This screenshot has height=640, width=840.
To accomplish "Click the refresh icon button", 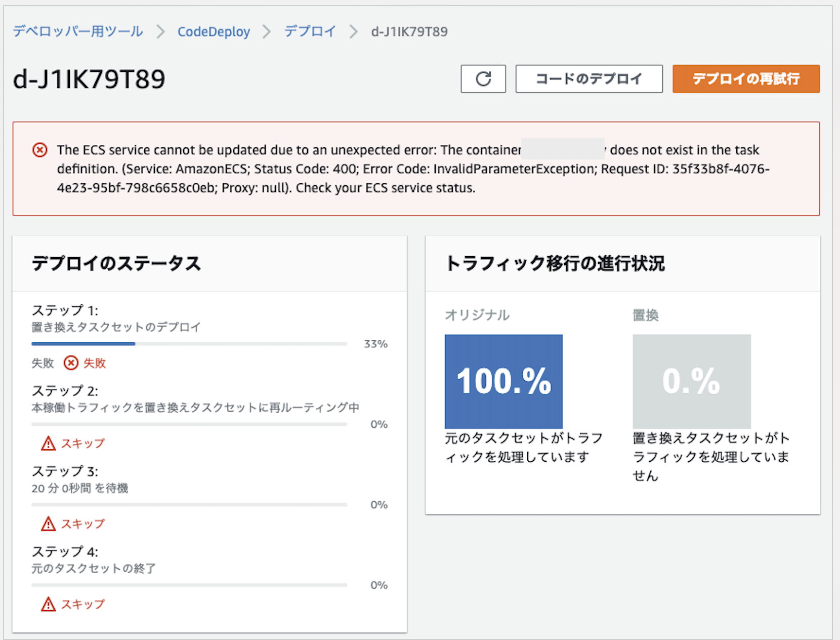I will point(483,79).
